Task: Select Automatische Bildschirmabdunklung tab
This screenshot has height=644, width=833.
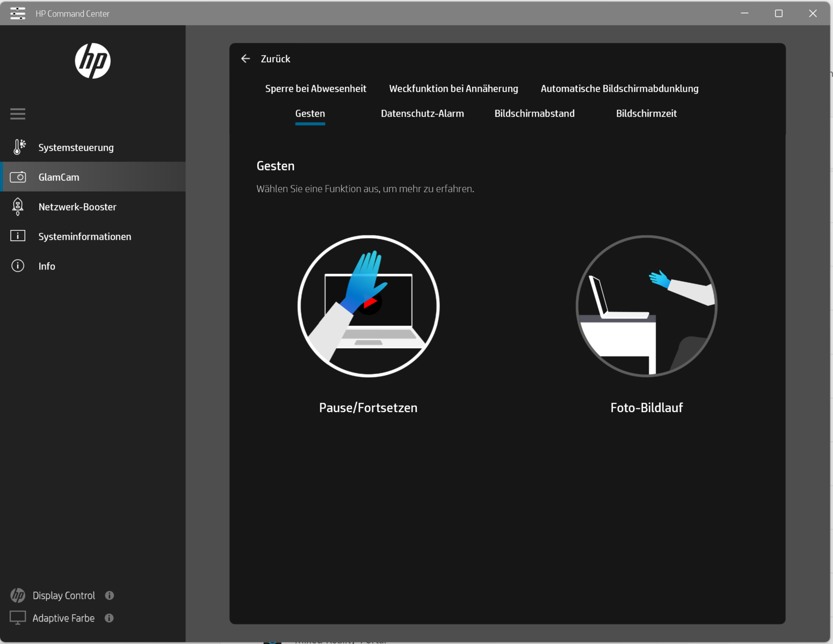Action: 619,89
